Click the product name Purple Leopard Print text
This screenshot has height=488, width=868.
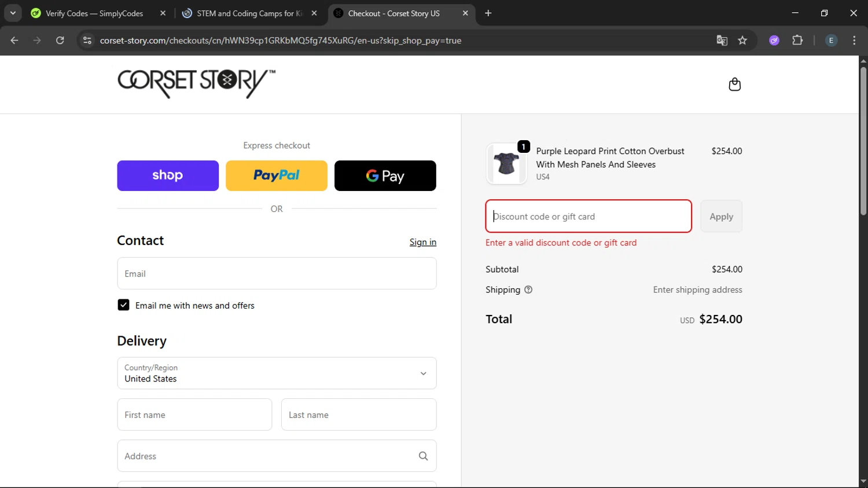coord(610,157)
